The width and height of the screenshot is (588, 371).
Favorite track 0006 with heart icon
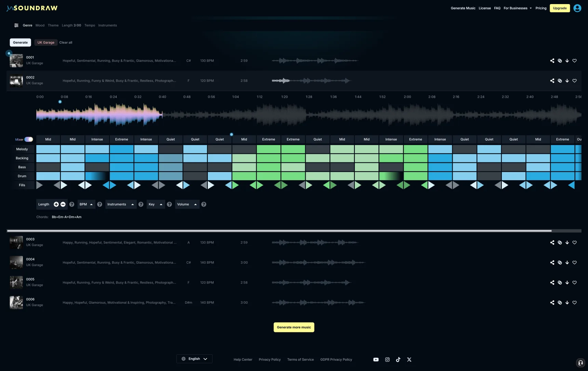(575, 303)
